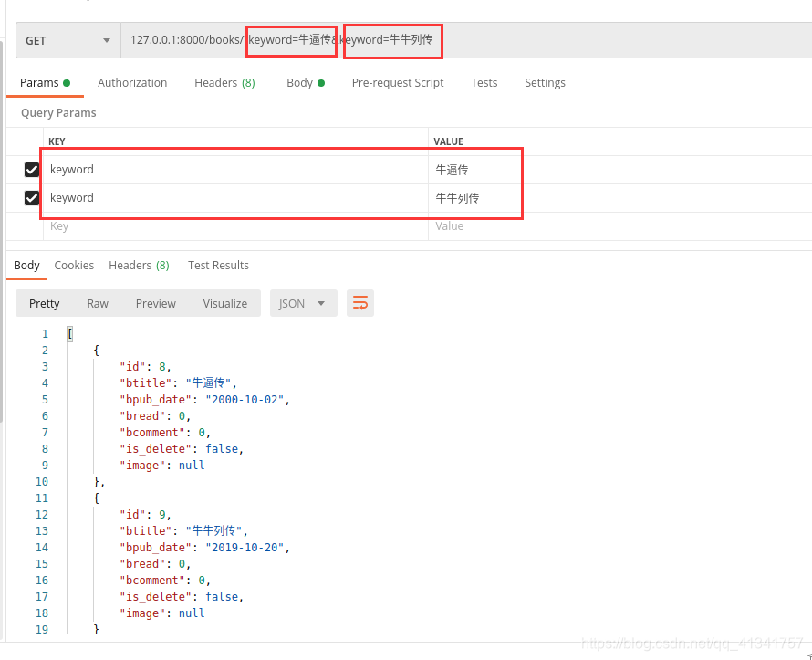The height and width of the screenshot is (660, 812).
Task: Switch to the Params tab
Action: 45,83
